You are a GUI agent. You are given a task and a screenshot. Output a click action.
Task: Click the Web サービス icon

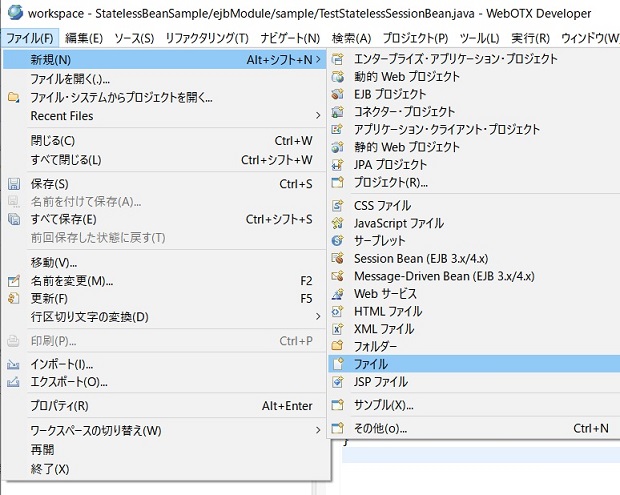(337, 294)
